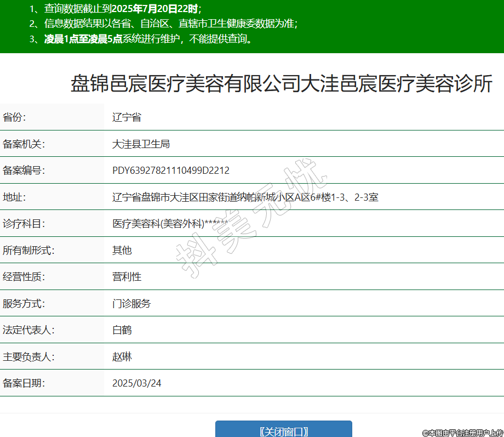Click the 地址 row label
This screenshot has width=504, height=437.
(x=14, y=197)
